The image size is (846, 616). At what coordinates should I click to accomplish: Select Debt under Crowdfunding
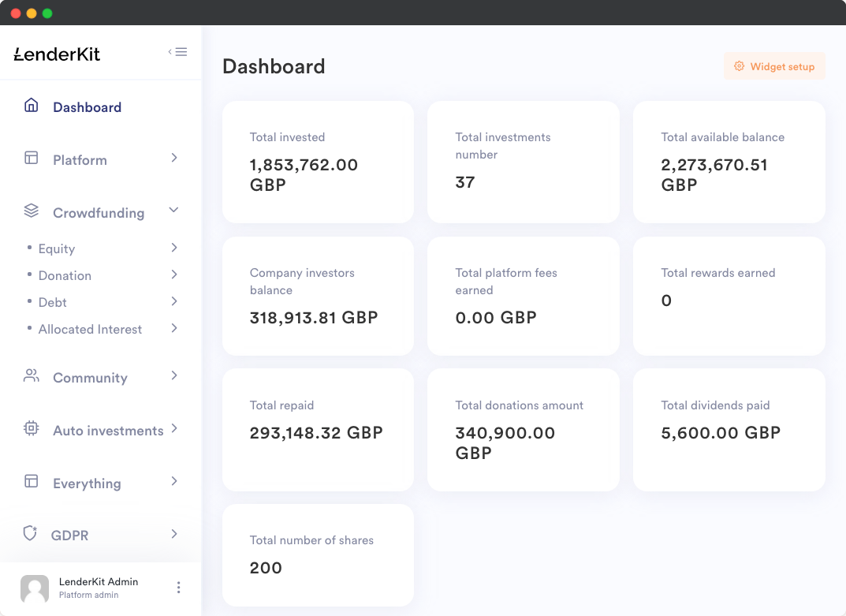click(x=53, y=302)
